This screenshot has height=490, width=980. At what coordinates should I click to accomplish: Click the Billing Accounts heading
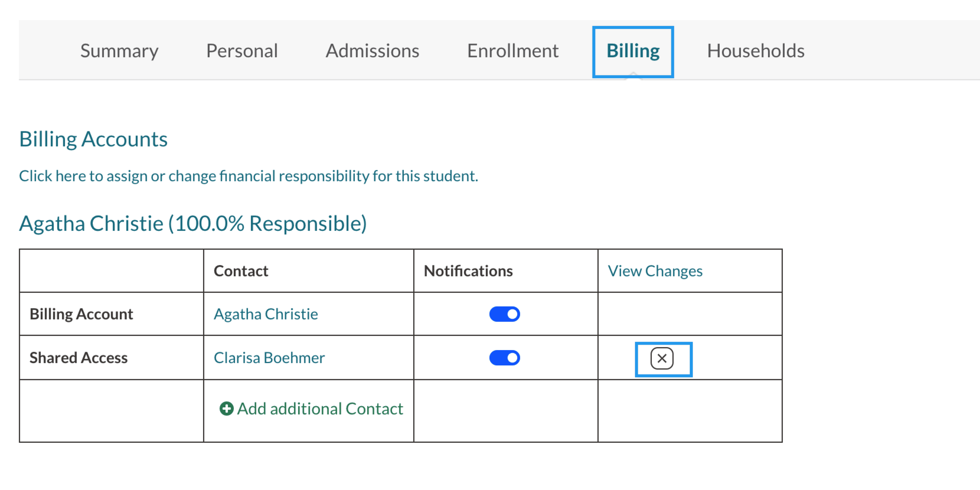point(93,139)
